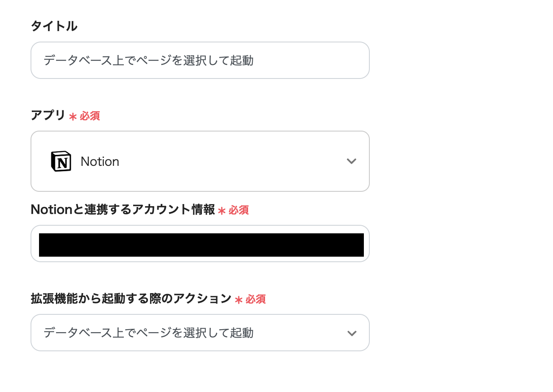Screen dimensions: 553x392
Task: Click the chevron arrow in the action selector
Action: 351,333
